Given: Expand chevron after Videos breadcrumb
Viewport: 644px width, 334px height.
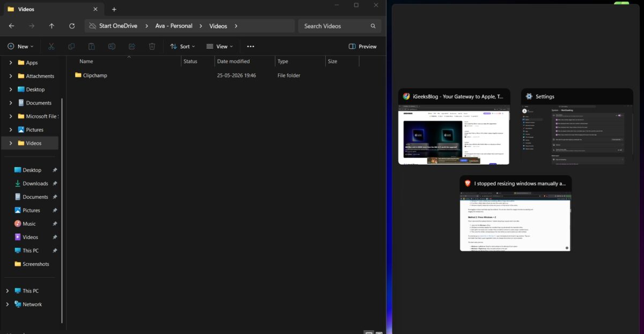Looking at the screenshot, I should click(236, 26).
